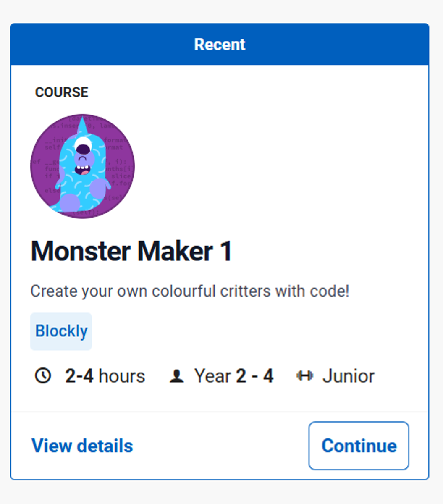Click the clock duration icon
443x504 pixels.
[43, 376]
